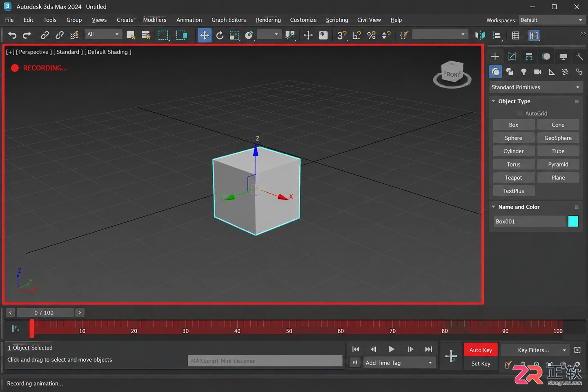
Task: Select the Space Warps category icon
Action: click(565, 72)
